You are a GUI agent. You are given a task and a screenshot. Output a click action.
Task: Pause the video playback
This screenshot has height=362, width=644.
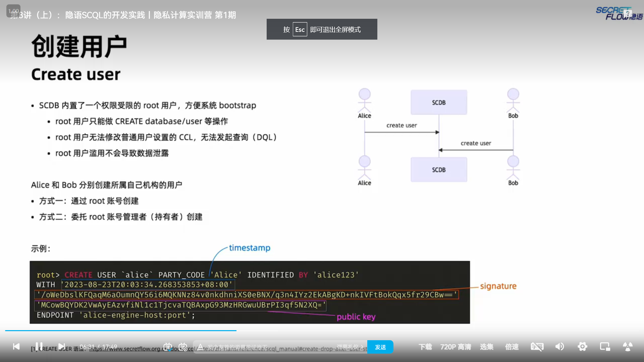click(x=39, y=346)
